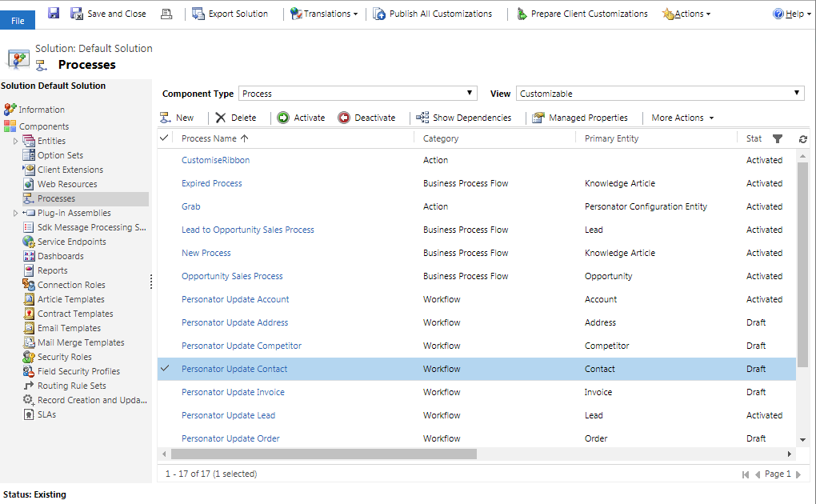Click the Save disk icon in toolbar

click(x=54, y=14)
